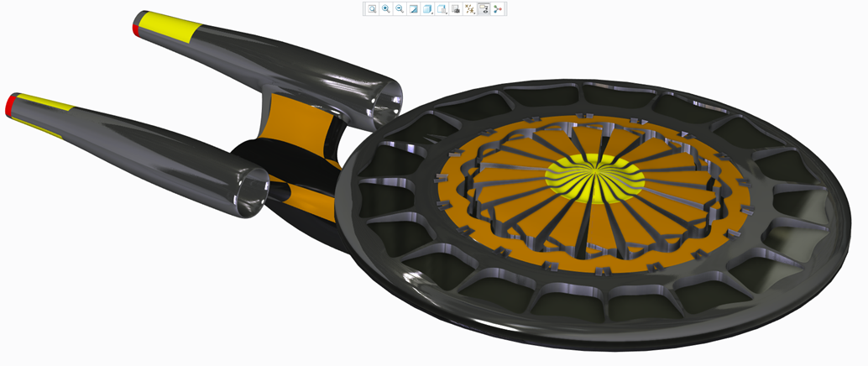This screenshot has width=868, height=366.
Task: Open the Display Style cube dropdown
Action: (x=427, y=9)
